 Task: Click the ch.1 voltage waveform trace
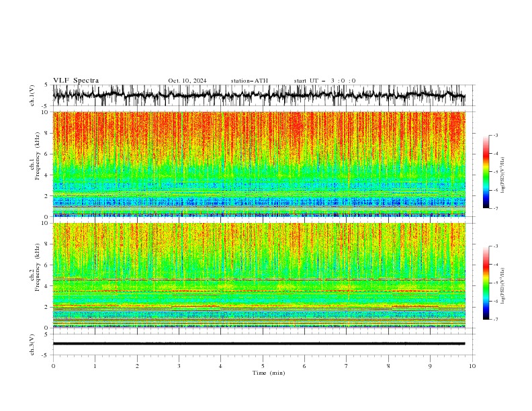259,95
